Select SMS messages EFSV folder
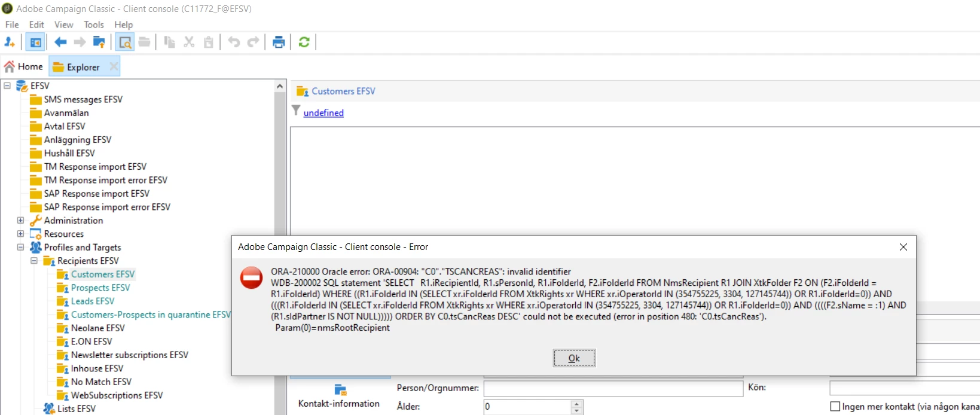The height and width of the screenshot is (415, 980). (83, 99)
